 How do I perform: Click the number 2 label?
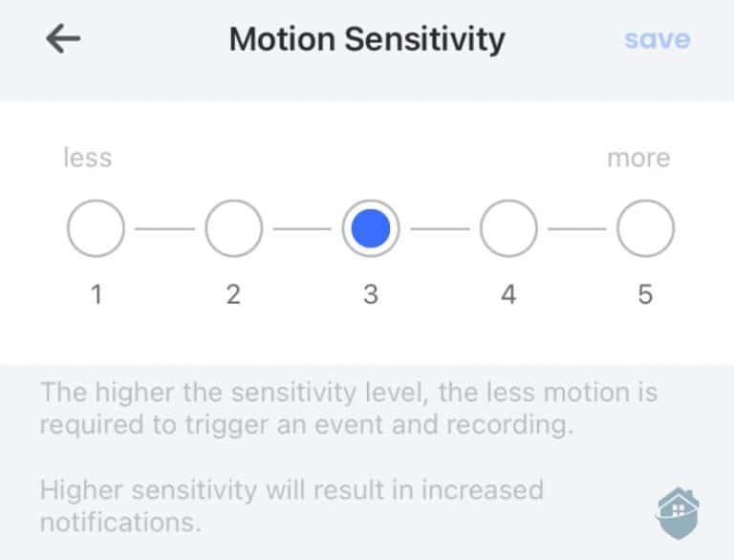[233, 294]
